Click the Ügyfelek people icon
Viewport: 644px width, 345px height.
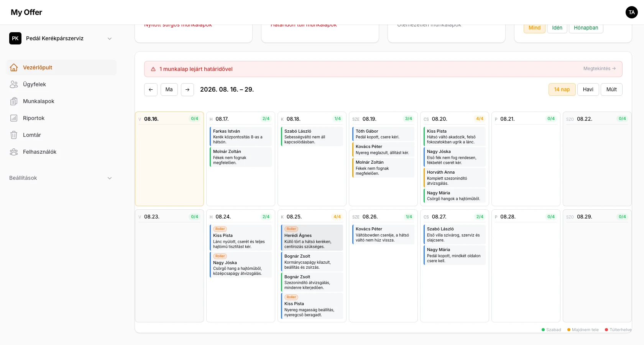14,84
